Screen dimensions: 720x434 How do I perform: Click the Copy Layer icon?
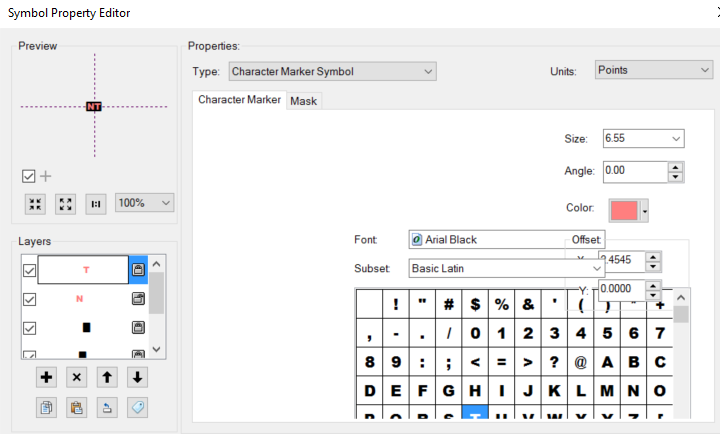pos(46,407)
